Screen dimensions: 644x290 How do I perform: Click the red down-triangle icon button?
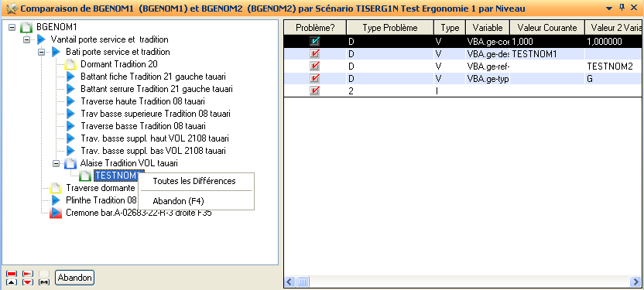(28, 281)
